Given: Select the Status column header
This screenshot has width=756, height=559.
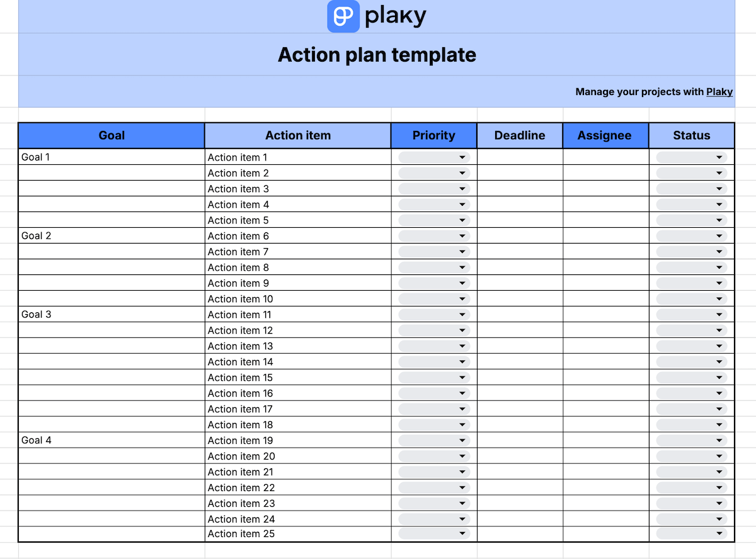Looking at the screenshot, I should pyautogui.click(x=691, y=135).
